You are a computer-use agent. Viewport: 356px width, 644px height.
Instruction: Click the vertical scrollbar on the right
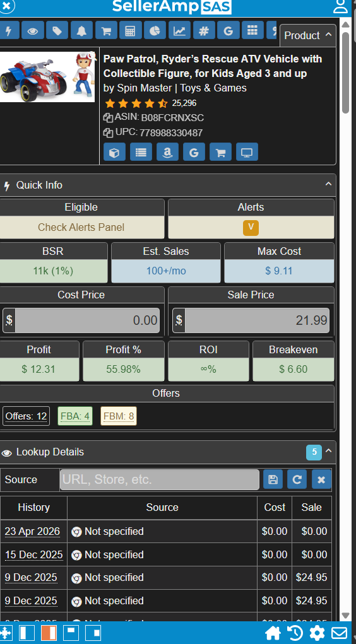click(346, 72)
